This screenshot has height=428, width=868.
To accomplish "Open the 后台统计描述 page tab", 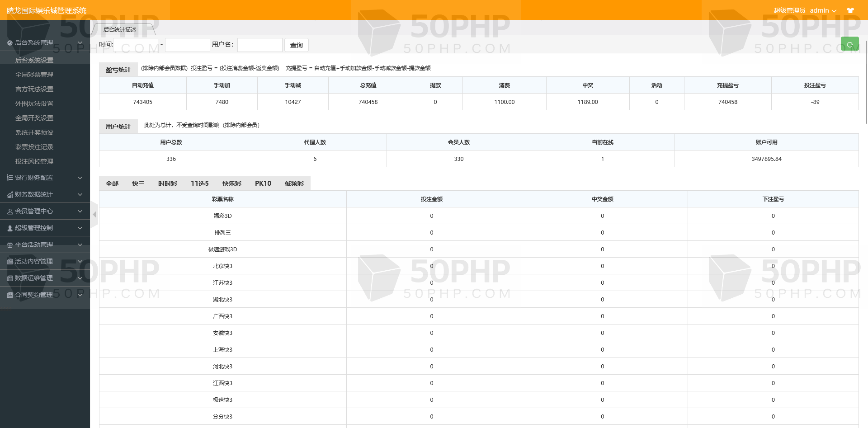I will point(120,30).
